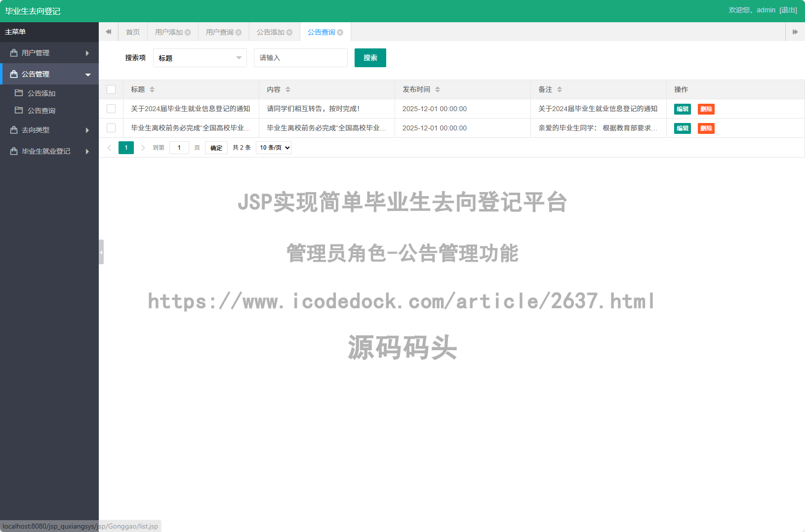This screenshot has height=532, width=805.
Task: Tick the checkbox for 关于2024届毕业生就业信息登记的通知
Action: point(111,109)
